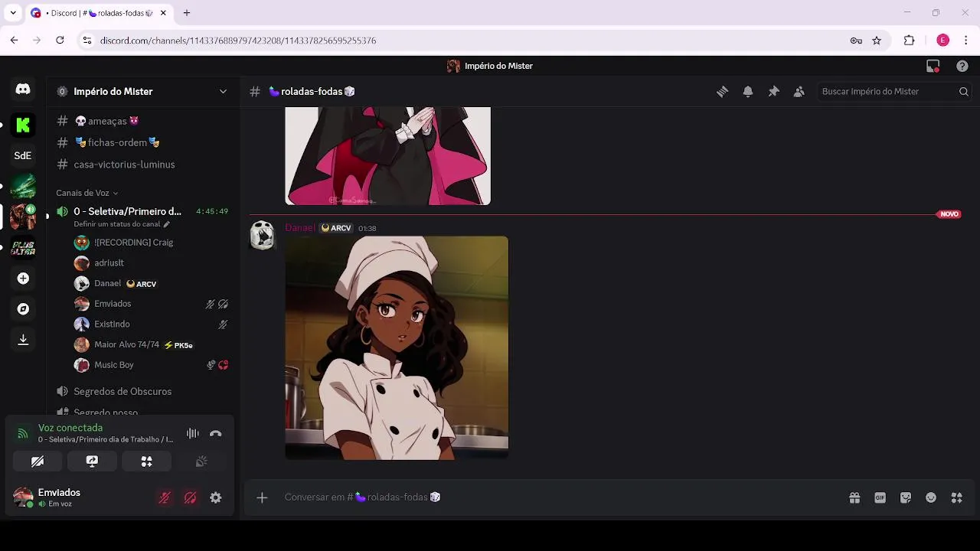The height and width of the screenshot is (551, 980).
Task: Open emoji picker
Action: tap(931, 497)
